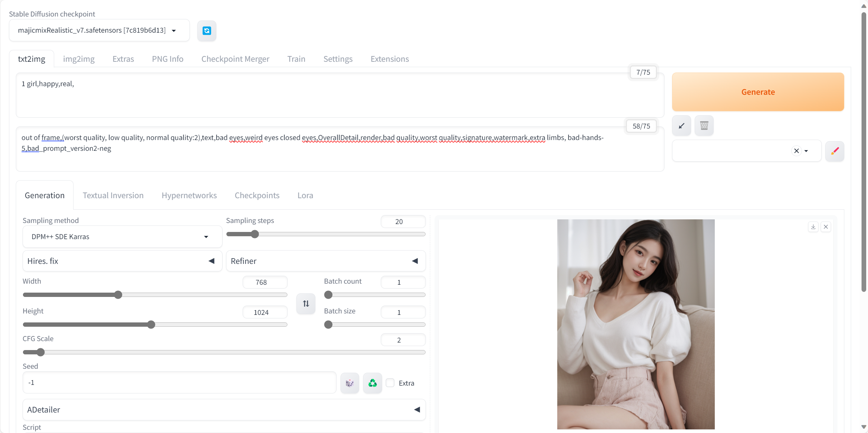Screen dimensions: 868x433
Task: Open the Settings tab
Action: pyautogui.click(x=338, y=59)
